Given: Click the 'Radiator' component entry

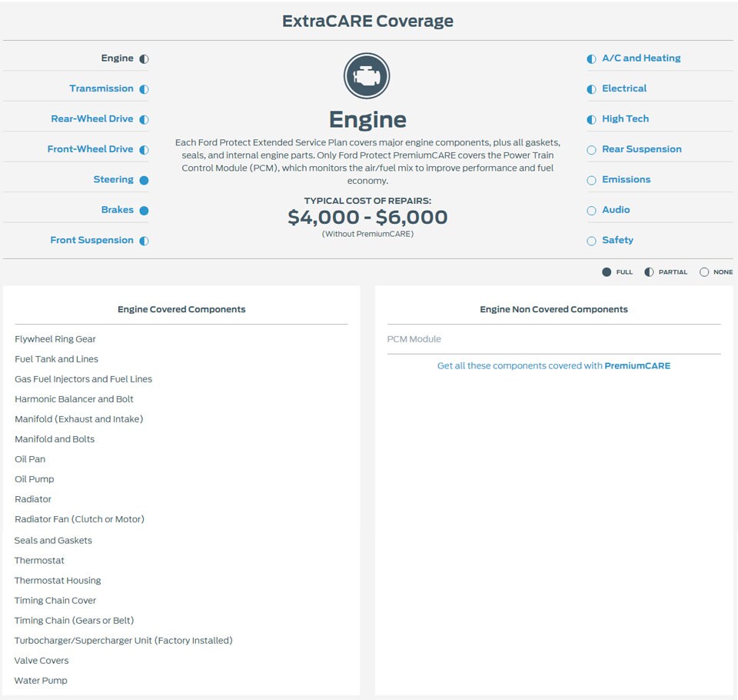Looking at the screenshot, I should (33, 499).
